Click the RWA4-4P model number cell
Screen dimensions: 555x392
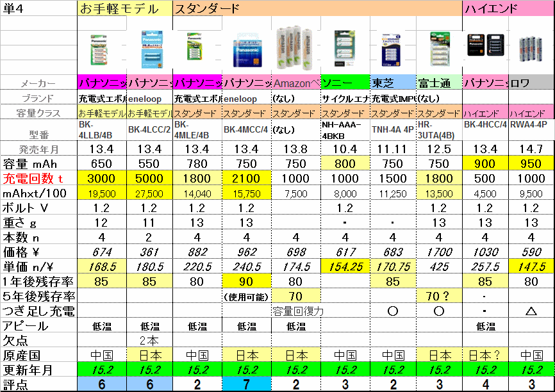pyautogui.click(x=532, y=130)
